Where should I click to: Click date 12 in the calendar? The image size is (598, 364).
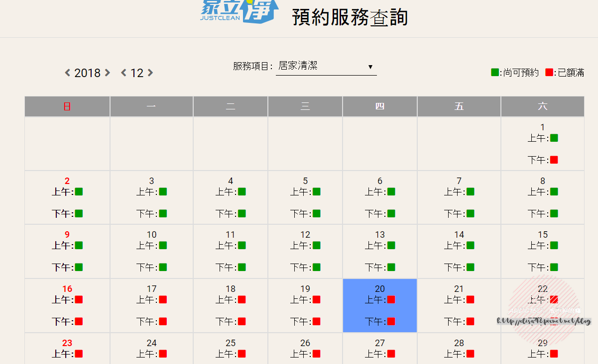point(305,235)
